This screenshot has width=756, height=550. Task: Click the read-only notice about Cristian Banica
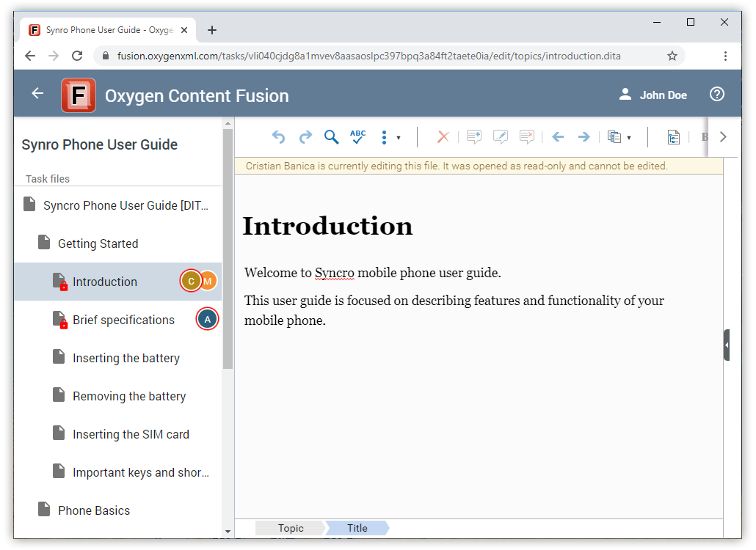coord(457,166)
